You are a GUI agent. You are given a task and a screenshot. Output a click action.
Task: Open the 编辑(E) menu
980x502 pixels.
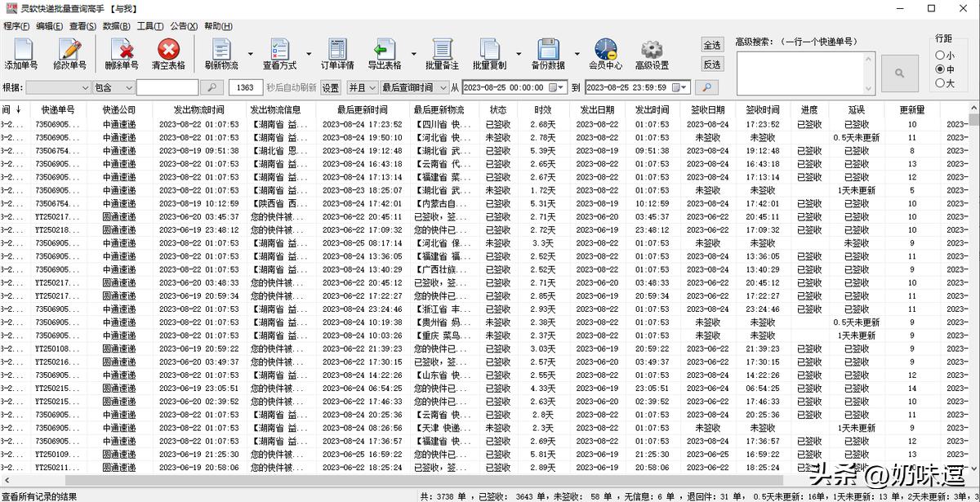(50, 26)
